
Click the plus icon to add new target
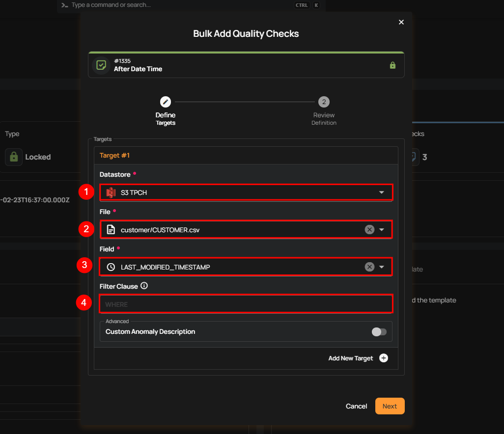point(384,358)
